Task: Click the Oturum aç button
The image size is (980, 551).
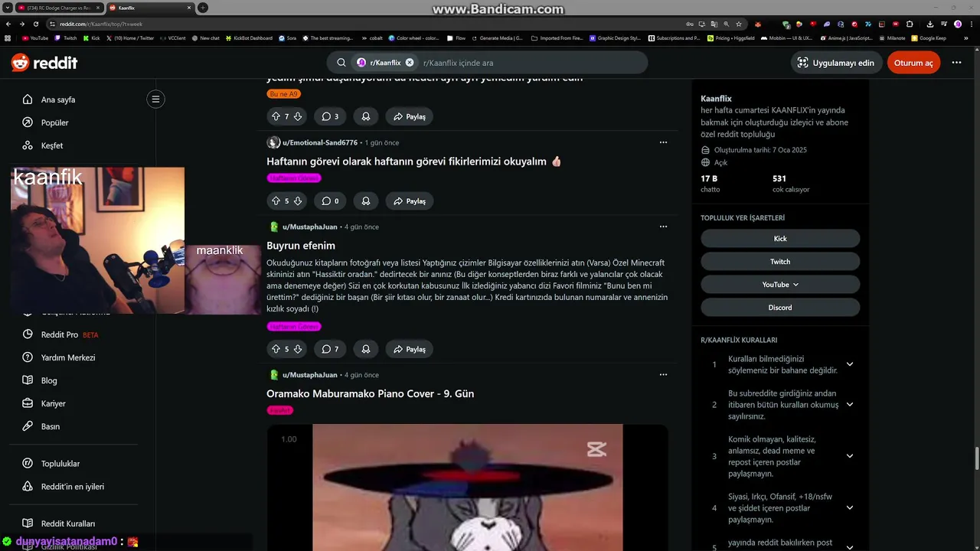Action: coord(913,63)
